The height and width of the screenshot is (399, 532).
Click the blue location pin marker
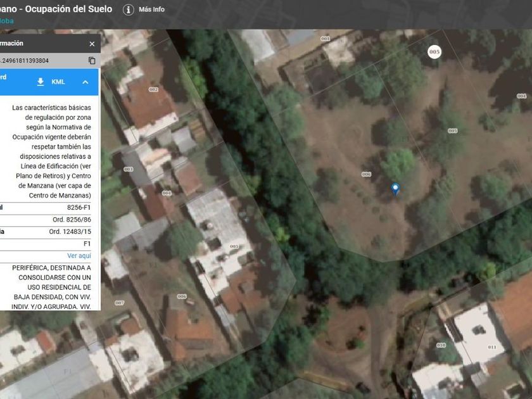point(395,189)
